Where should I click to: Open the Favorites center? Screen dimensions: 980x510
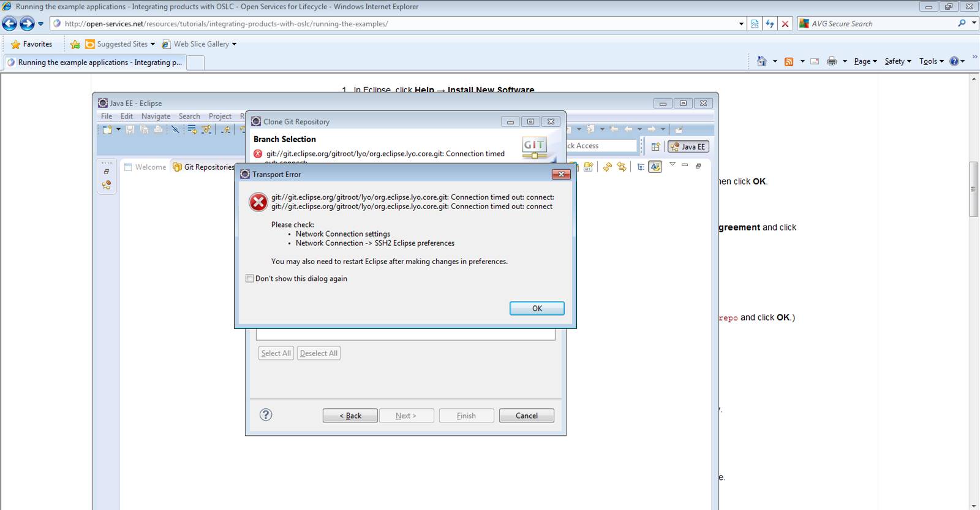32,44
